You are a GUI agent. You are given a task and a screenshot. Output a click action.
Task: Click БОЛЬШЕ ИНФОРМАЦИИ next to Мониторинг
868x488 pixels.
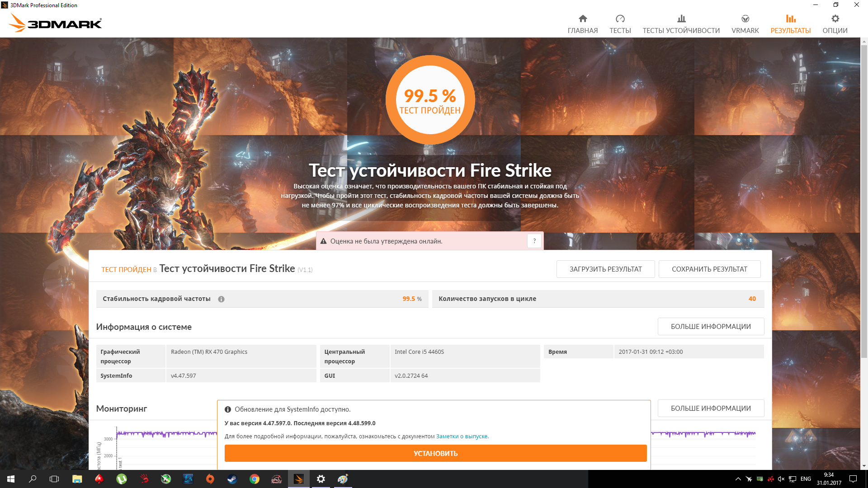(710, 408)
